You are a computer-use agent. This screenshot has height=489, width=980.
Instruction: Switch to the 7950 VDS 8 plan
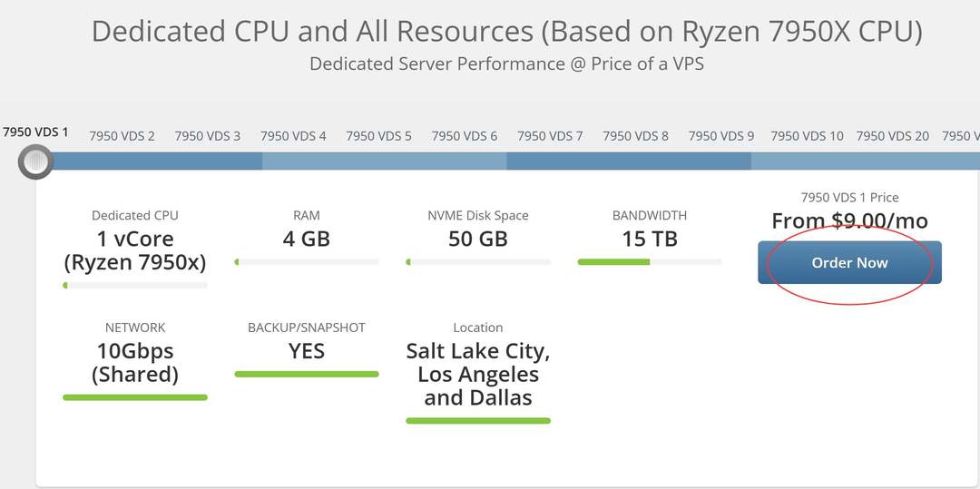pos(635,136)
